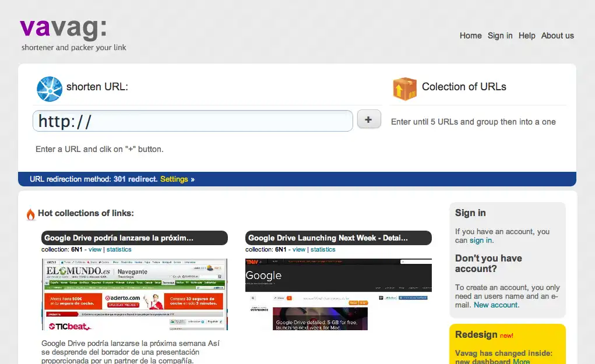Screen dimensions: 595x364
Task: Click the orange package box icon
Action: (x=404, y=89)
